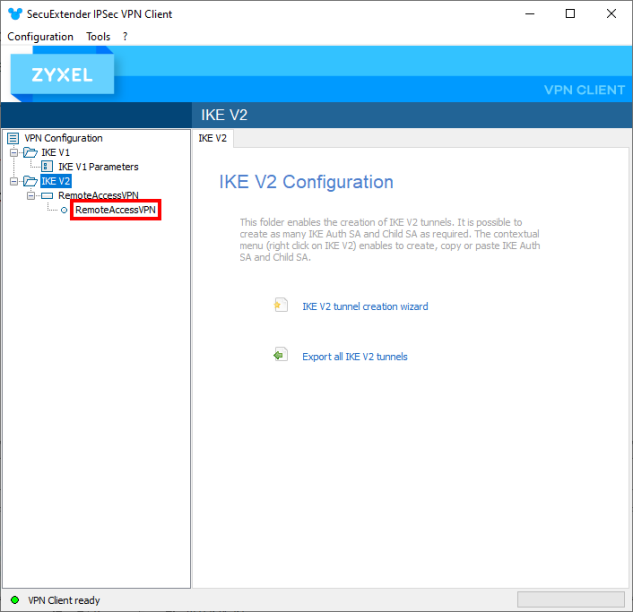The height and width of the screenshot is (612, 633).
Task: Open the Configuration menu
Action: click(x=40, y=36)
